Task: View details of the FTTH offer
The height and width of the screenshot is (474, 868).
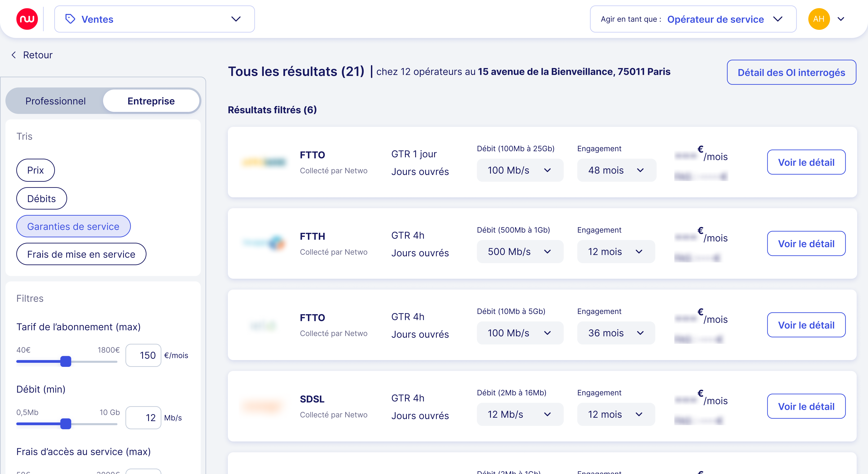Action: (x=806, y=244)
